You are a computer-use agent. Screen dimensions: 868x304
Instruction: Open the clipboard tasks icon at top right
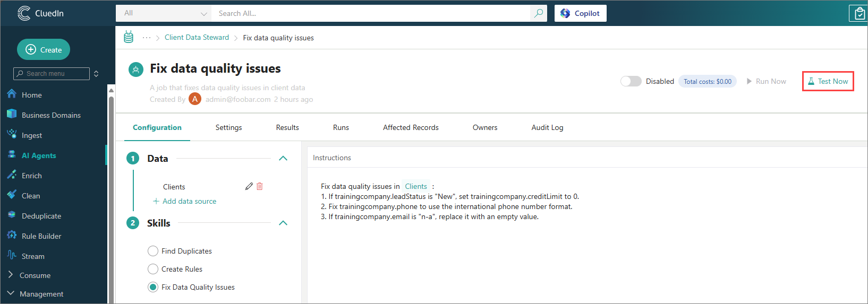[x=858, y=14]
